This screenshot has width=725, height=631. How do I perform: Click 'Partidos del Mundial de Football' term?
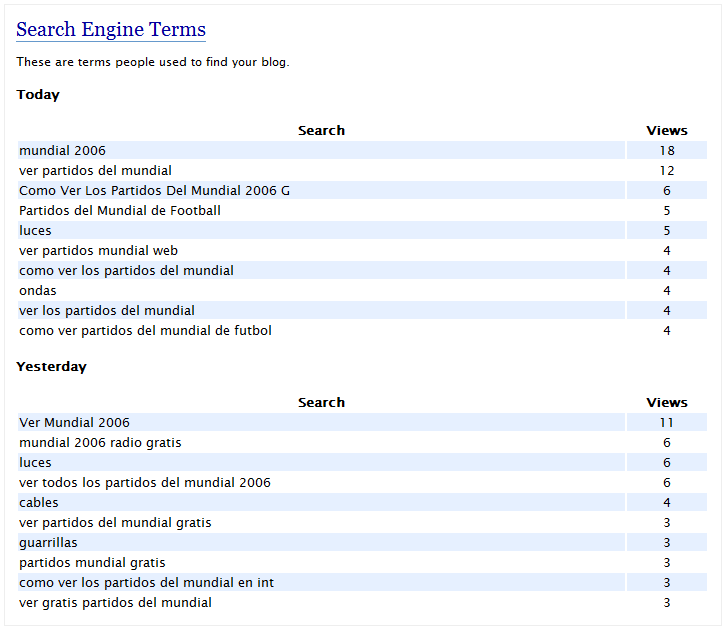[120, 211]
